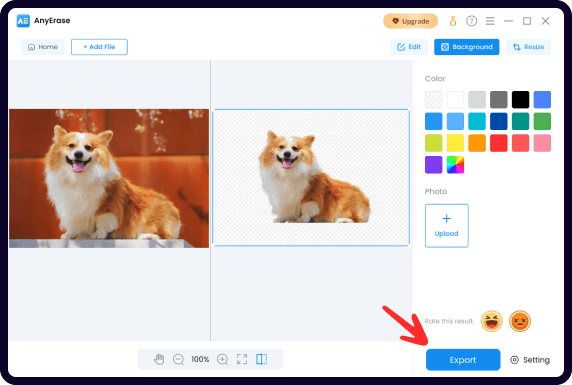Select the teal color swatch

(521, 121)
